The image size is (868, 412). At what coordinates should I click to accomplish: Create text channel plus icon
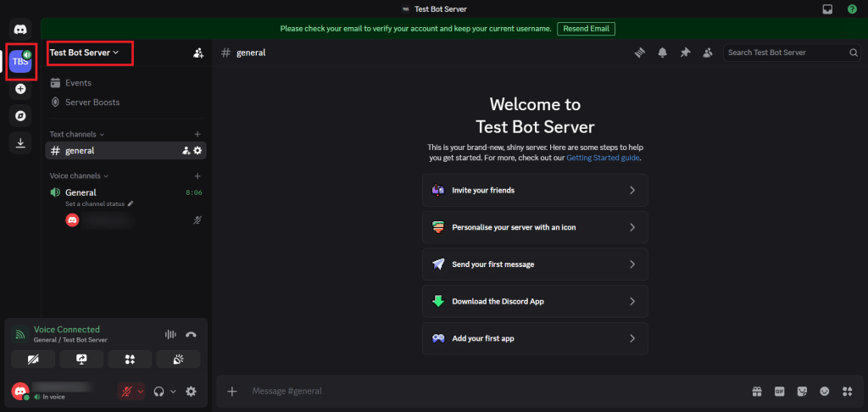pos(198,134)
